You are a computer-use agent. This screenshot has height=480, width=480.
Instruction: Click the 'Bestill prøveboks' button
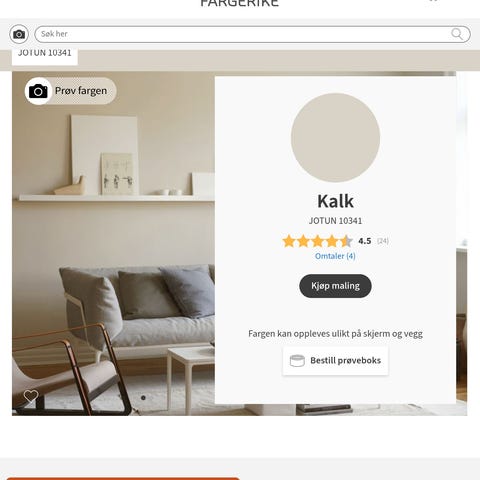pyautogui.click(x=335, y=361)
